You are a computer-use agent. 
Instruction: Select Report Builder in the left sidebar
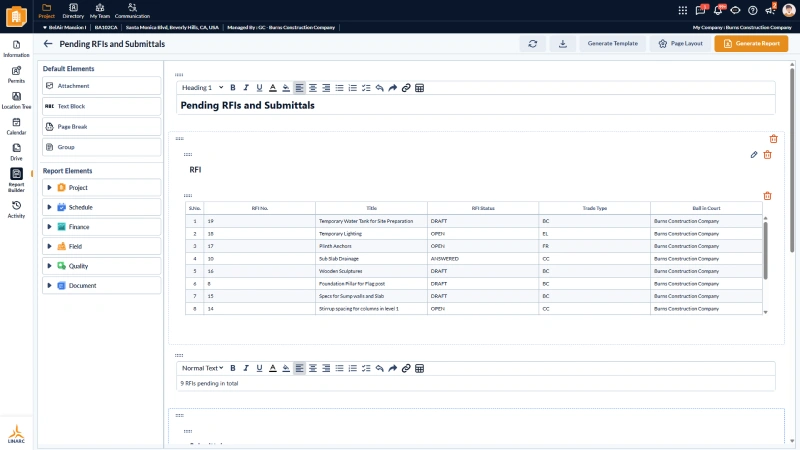point(16,180)
